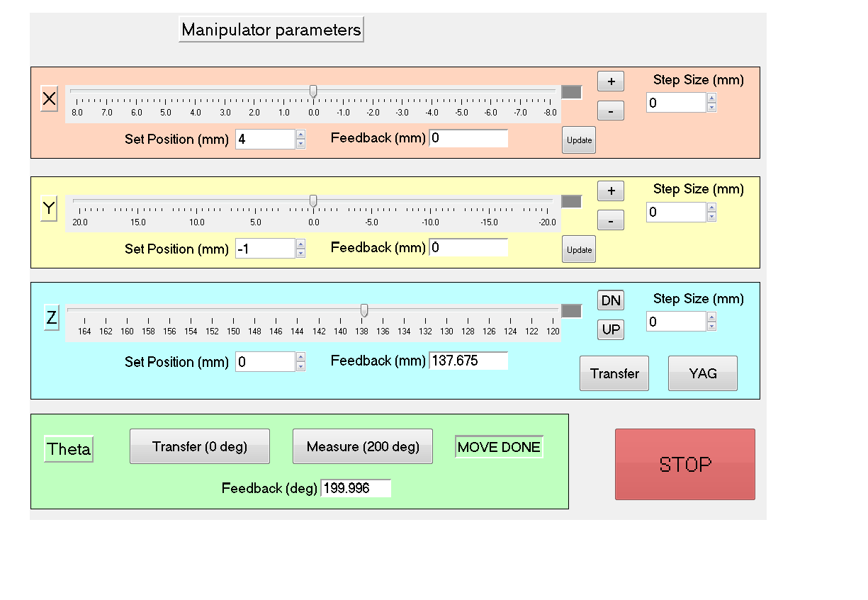Image resolution: width=868 pixels, height=600 pixels.
Task: Click the Z Set Position input field
Action: point(264,362)
